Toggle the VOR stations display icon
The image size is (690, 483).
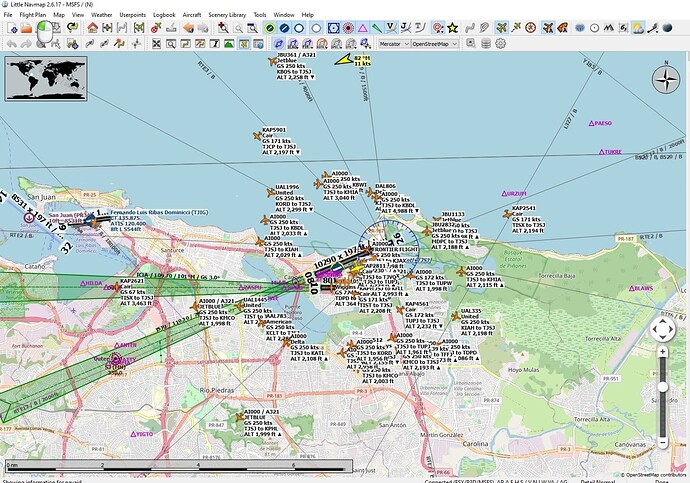[334, 28]
